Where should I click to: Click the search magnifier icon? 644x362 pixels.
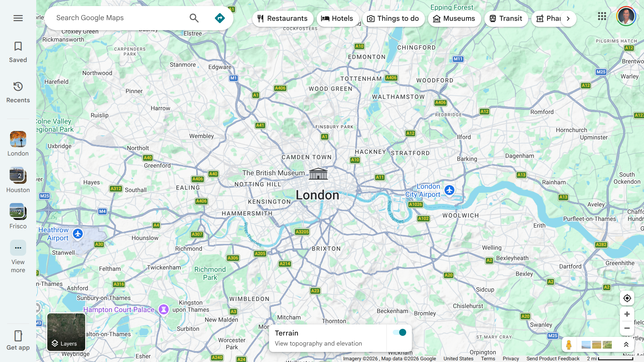click(194, 18)
